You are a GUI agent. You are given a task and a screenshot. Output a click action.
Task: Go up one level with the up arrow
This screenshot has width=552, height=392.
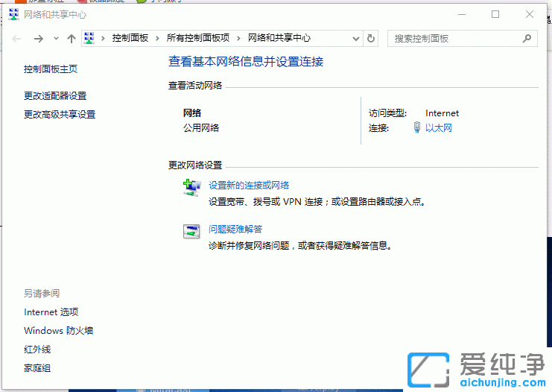pos(72,39)
